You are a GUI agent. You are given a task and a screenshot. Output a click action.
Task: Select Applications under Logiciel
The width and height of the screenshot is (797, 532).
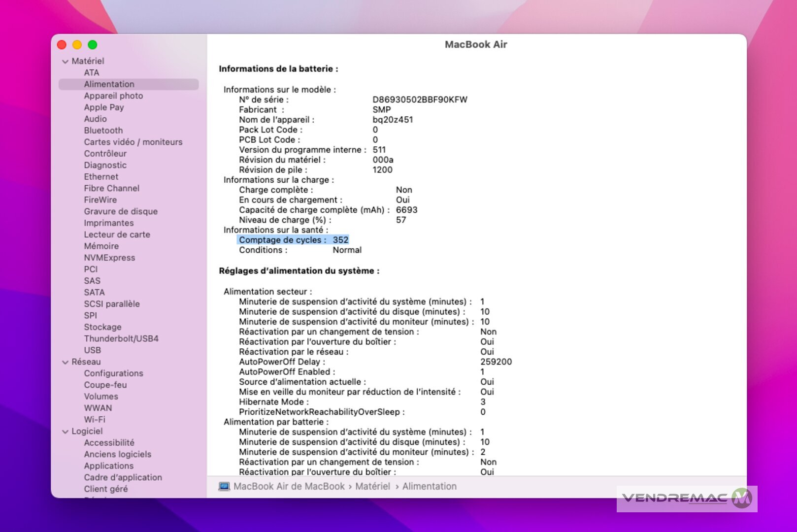[x=108, y=466]
